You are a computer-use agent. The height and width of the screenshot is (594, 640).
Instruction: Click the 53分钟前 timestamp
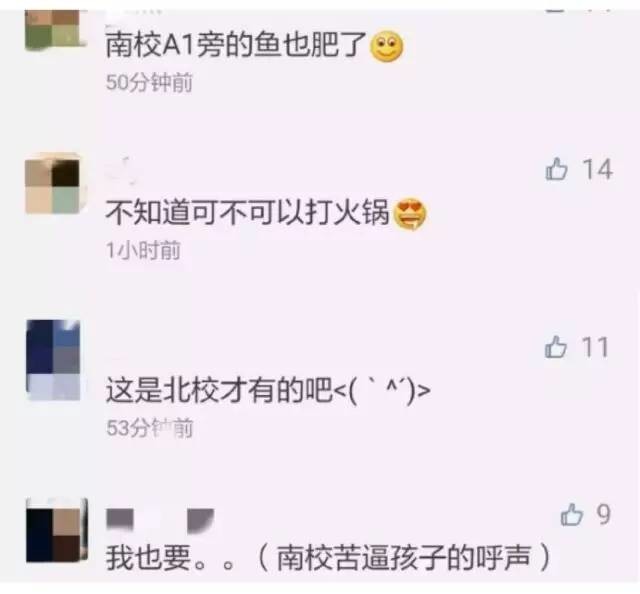149,428
